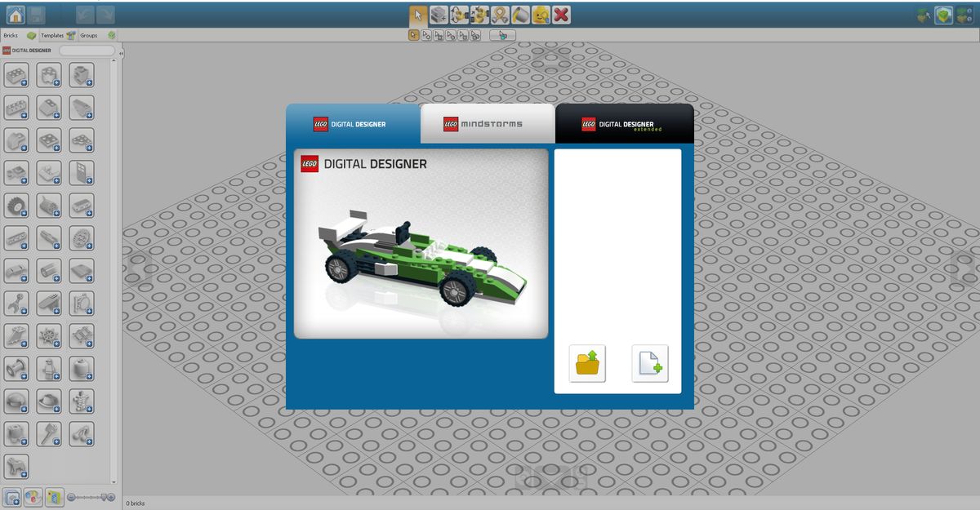Switch to LEGO Digital Designer theme tab

(x=352, y=124)
